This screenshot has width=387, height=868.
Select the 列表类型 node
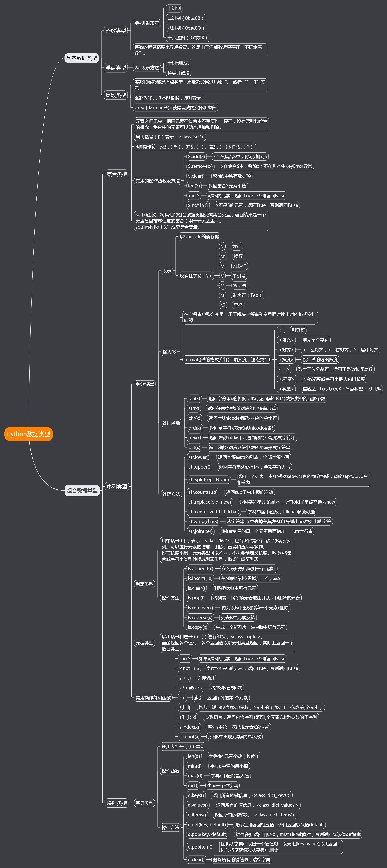[x=145, y=584]
